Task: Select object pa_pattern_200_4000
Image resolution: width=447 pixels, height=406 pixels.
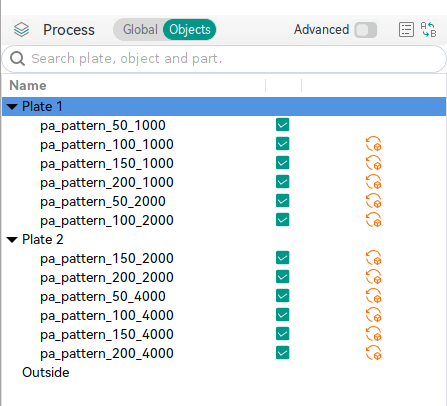Action: pos(107,354)
